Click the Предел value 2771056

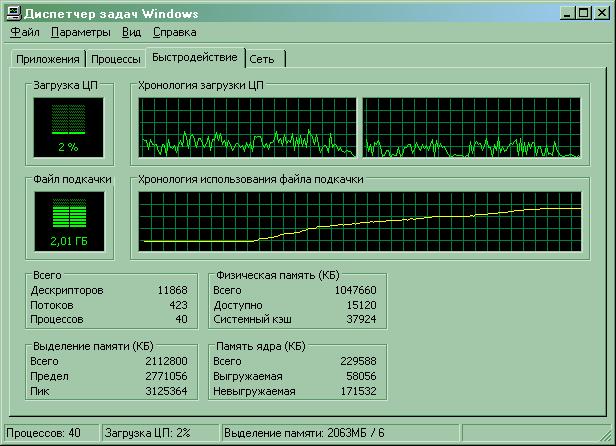pyautogui.click(x=166, y=376)
